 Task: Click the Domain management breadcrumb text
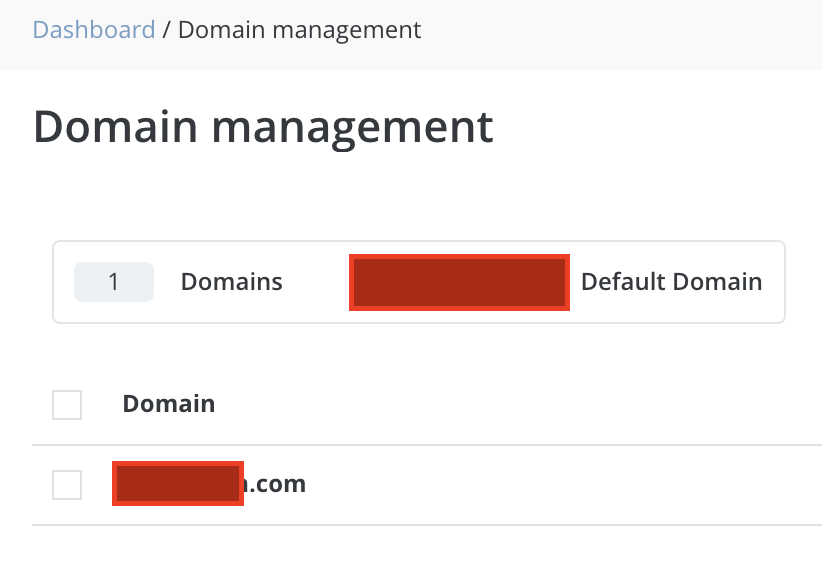299,30
